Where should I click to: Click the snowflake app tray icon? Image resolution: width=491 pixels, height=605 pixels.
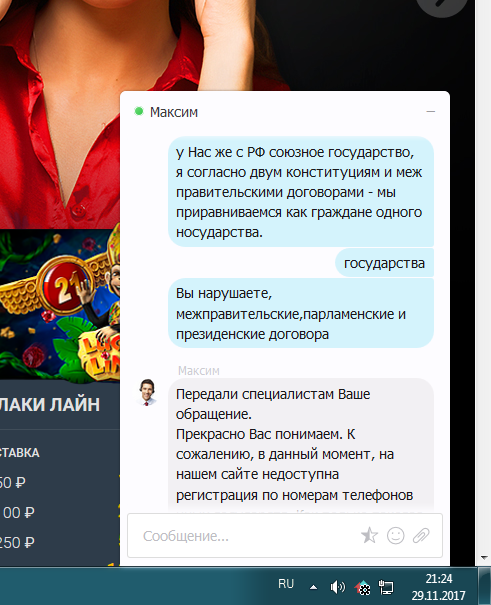[363, 588]
